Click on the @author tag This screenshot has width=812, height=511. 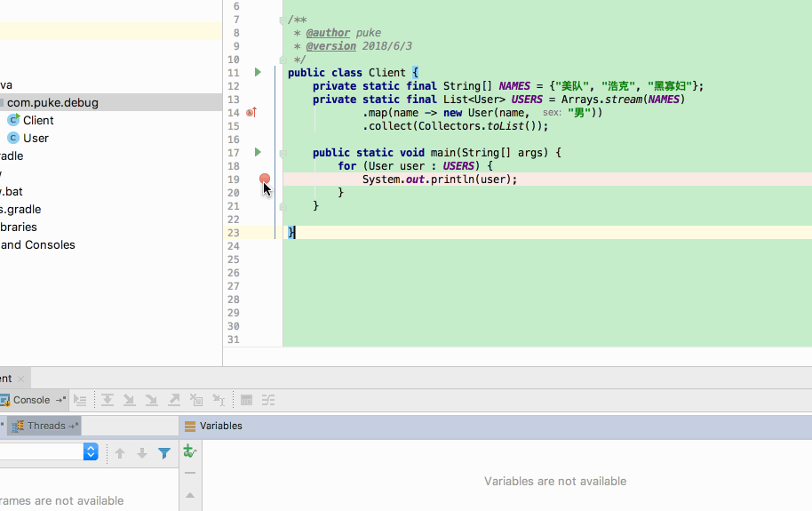(328, 33)
